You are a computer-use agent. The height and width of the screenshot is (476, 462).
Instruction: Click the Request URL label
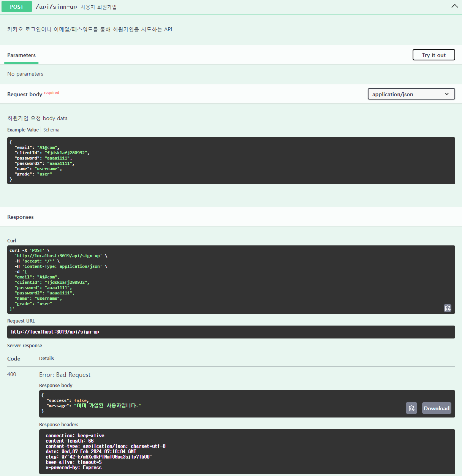[21, 321]
